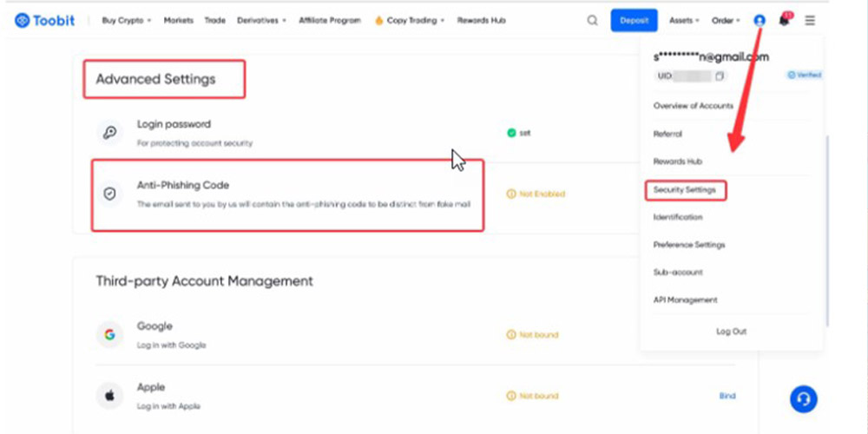Click the Login password title
This screenshot has width=868, height=434.
(x=174, y=124)
